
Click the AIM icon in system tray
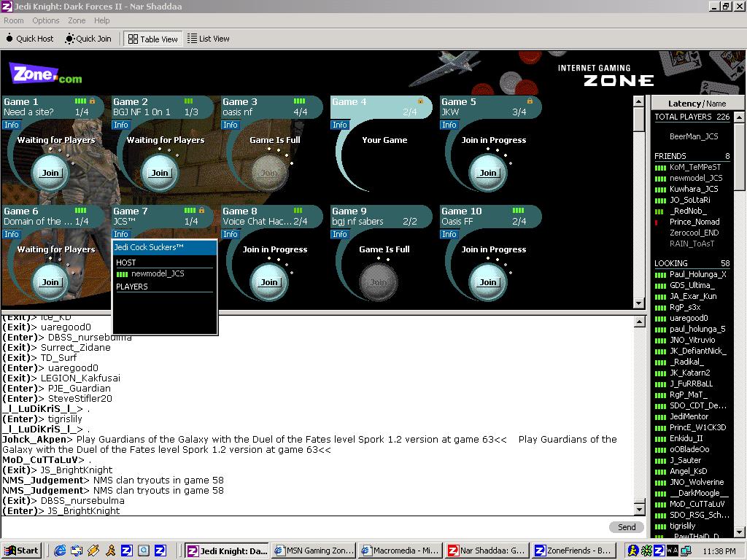click(x=633, y=551)
